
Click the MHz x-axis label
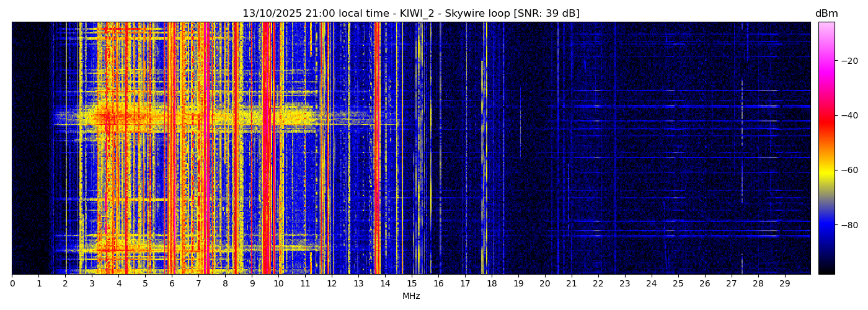coord(411,296)
